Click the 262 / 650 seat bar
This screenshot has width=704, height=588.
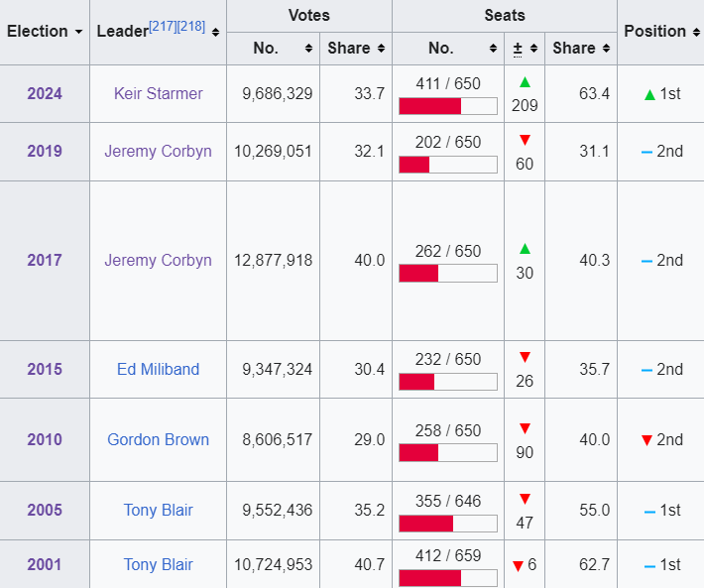pos(448,274)
